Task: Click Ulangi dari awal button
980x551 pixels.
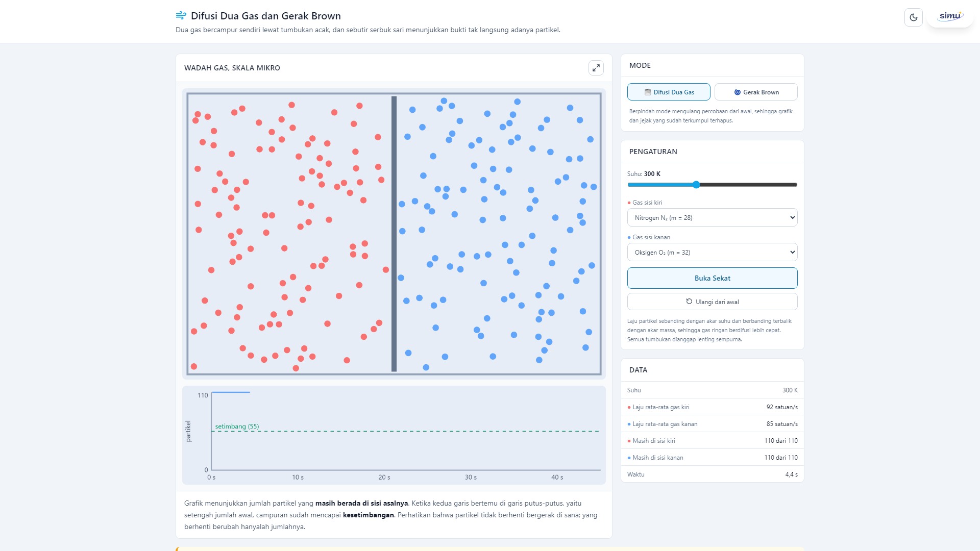Action: click(712, 302)
